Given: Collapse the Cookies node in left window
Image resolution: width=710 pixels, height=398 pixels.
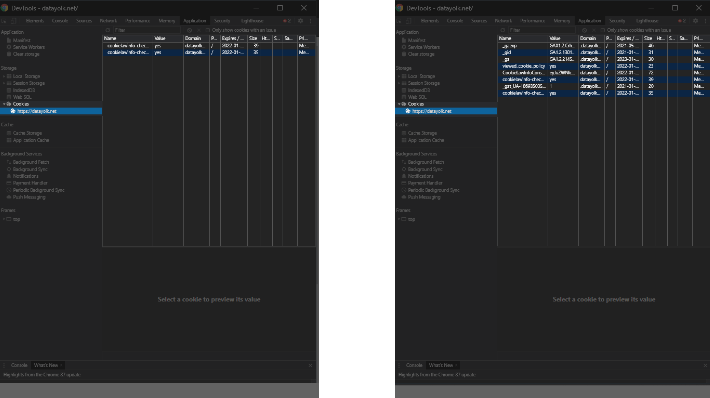Looking at the screenshot, I should tap(4, 104).
